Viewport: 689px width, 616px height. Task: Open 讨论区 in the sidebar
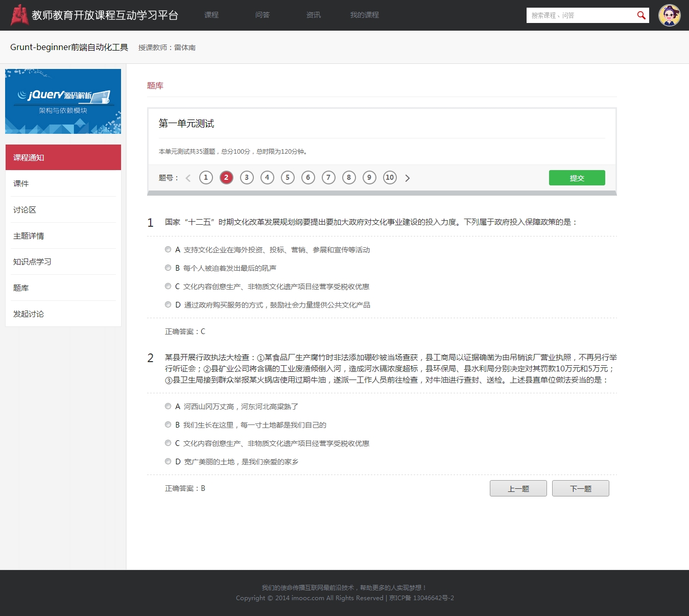pos(63,209)
